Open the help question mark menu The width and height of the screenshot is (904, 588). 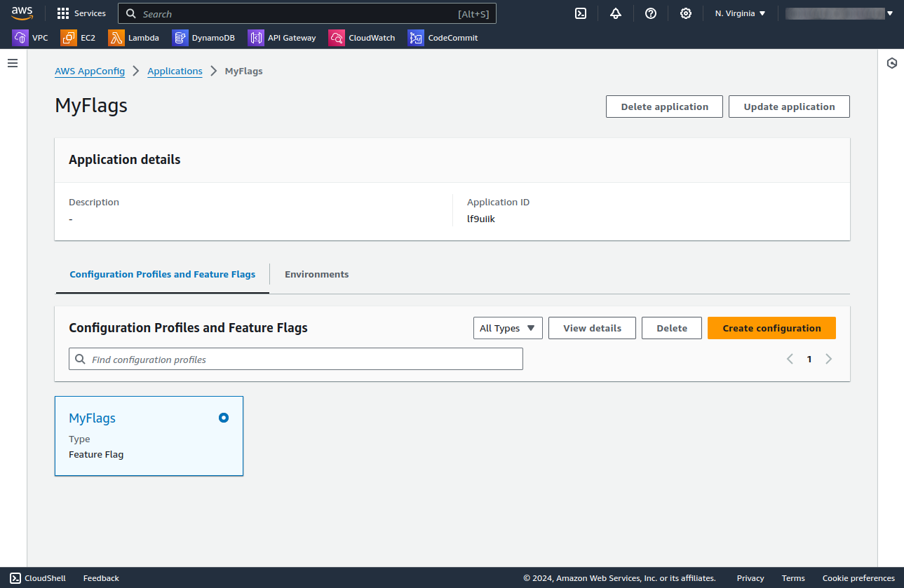(x=651, y=13)
